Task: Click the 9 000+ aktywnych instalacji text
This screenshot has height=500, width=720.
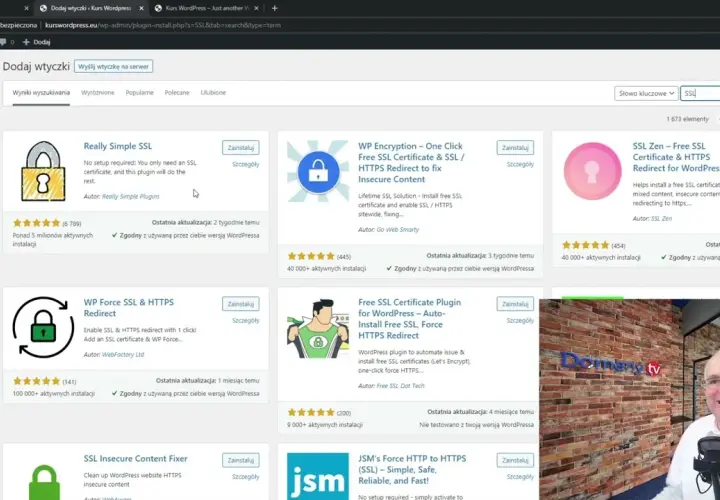Action: [x=325, y=425]
